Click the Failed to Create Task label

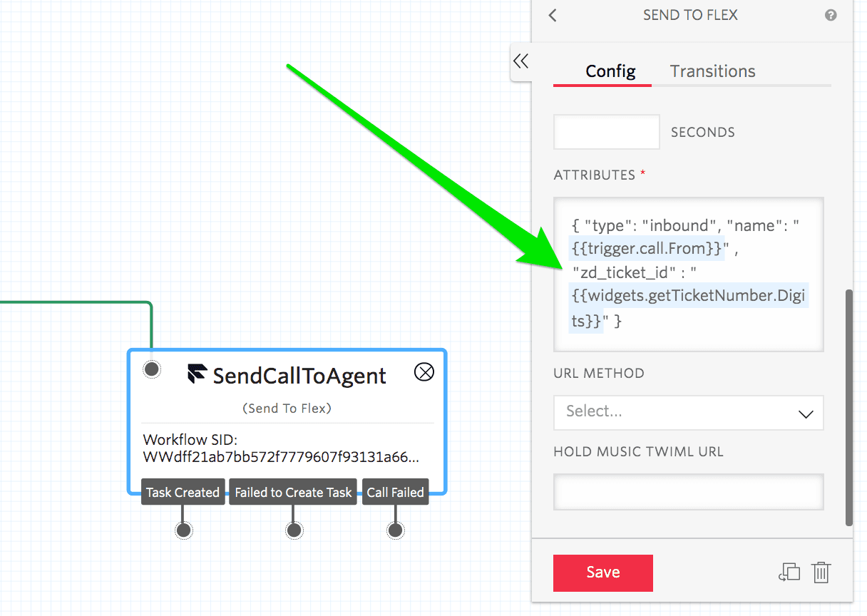(x=292, y=491)
